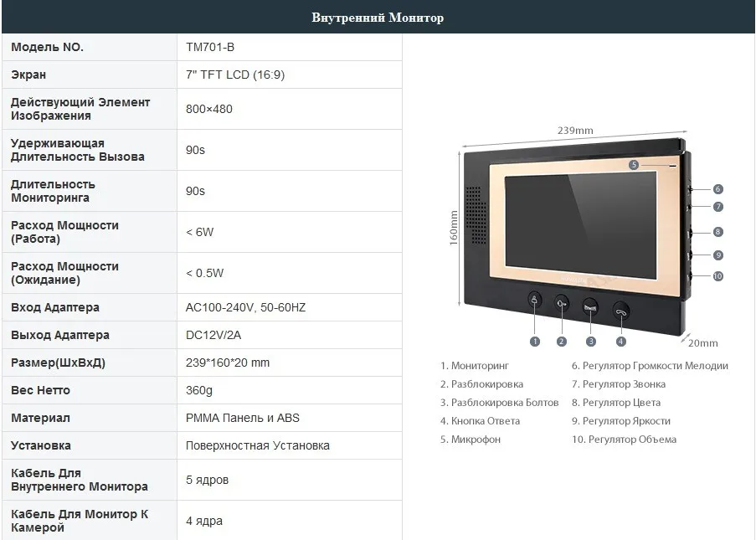
Task: Click legend item '9. Регулятор Яркости'
Action: [621, 421]
